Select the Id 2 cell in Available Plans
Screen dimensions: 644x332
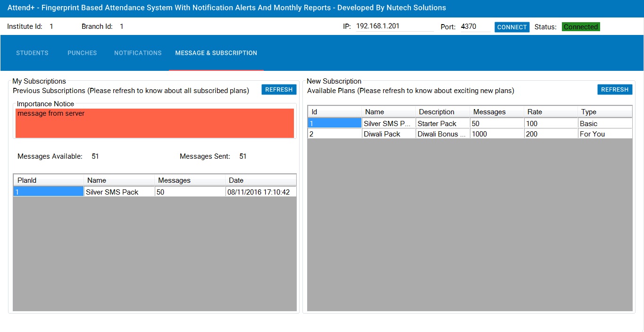335,134
